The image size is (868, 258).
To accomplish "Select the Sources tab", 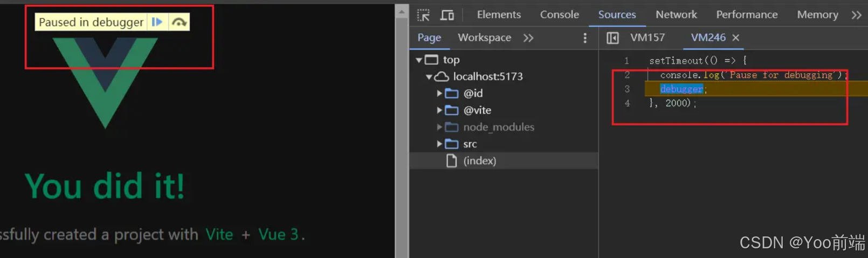I will click(617, 15).
